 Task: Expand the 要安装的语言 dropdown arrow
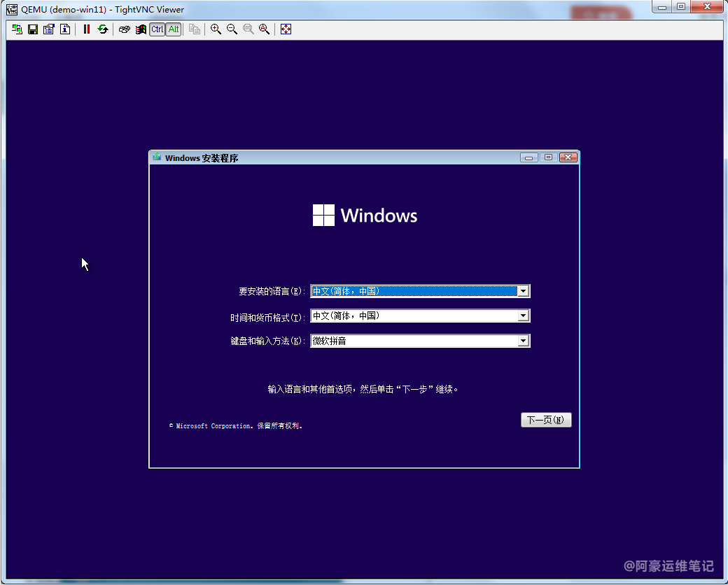click(x=523, y=291)
